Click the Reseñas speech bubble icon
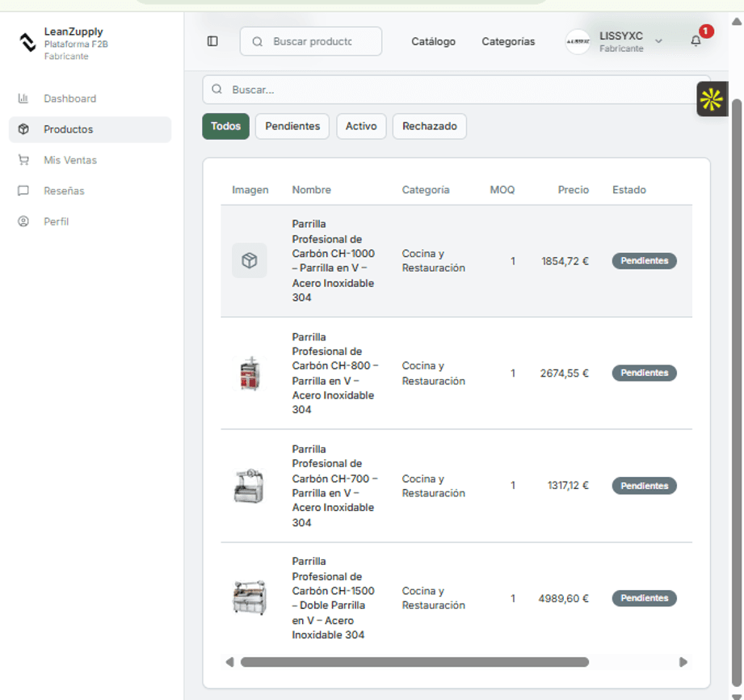 (23, 191)
